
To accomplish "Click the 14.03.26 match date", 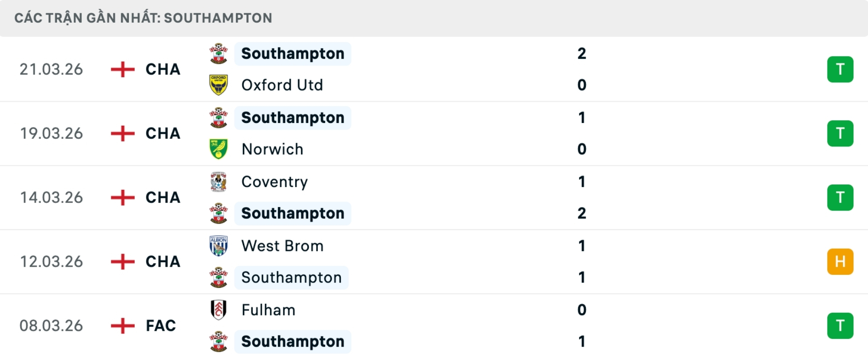I will 52,198.
